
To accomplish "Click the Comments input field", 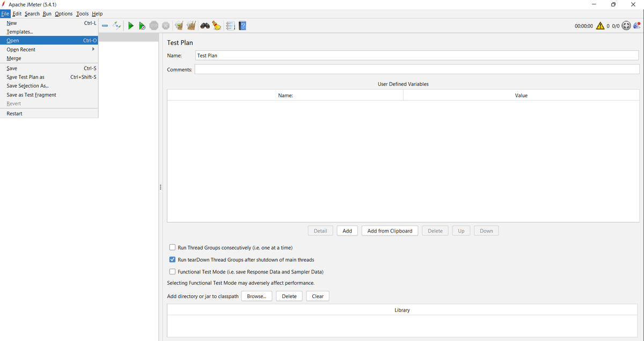I will tap(417, 69).
